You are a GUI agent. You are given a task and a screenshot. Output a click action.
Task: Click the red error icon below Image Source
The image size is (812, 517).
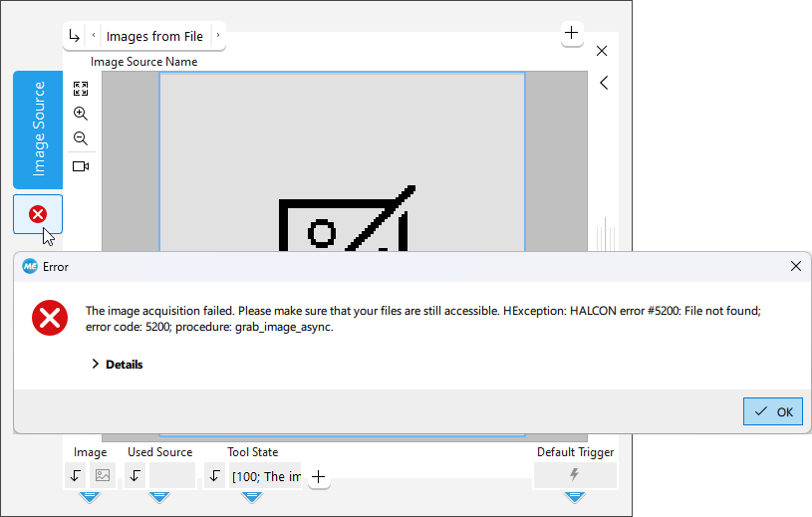pyautogui.click(x=38, y=214)
